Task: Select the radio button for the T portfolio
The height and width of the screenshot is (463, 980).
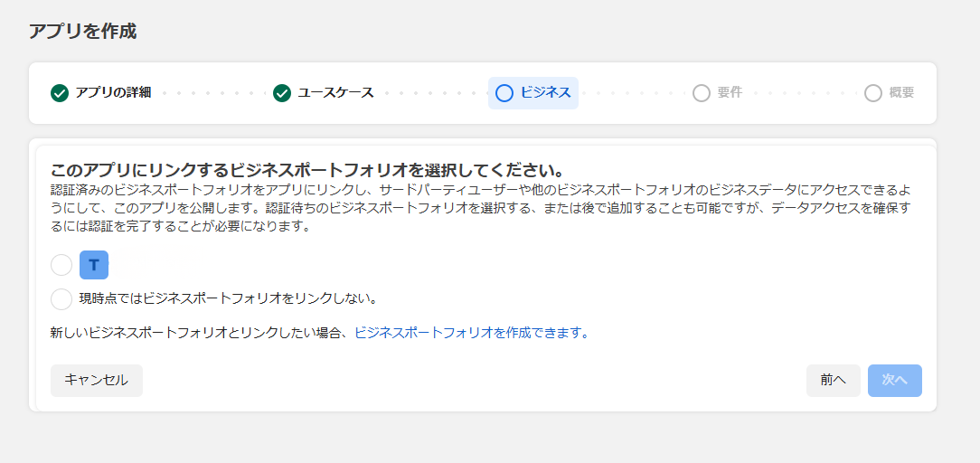Action: pos(61,265)
